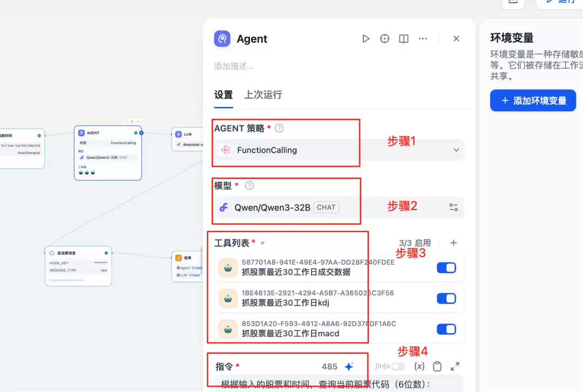The image size is (583, 392).
Task: Click the Qwen model provider icon
Action: 223,207
